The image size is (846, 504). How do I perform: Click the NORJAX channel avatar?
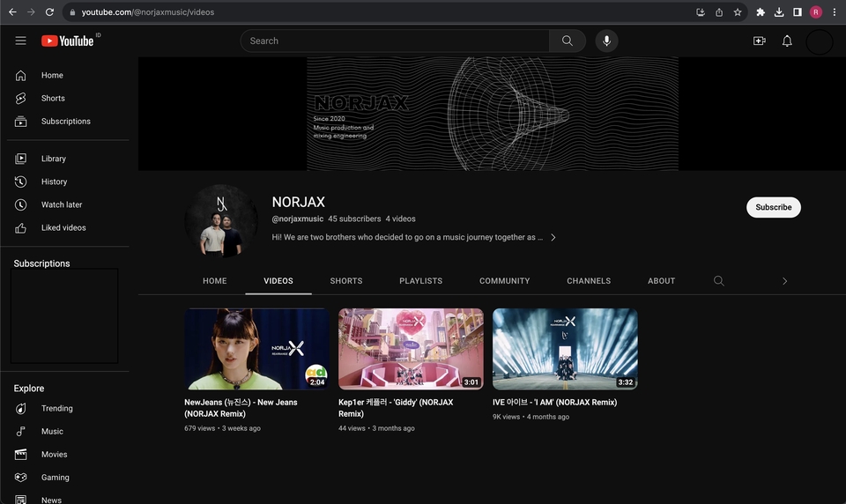[221, 220]
